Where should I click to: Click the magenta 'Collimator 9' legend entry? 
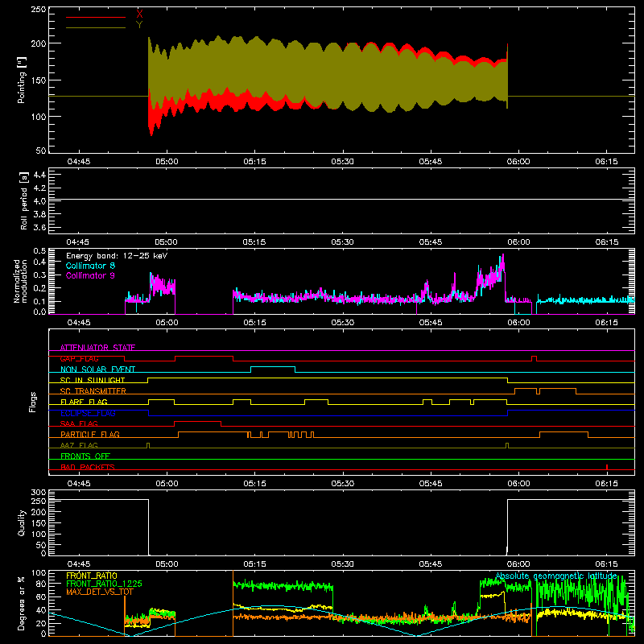coord(90,275)
